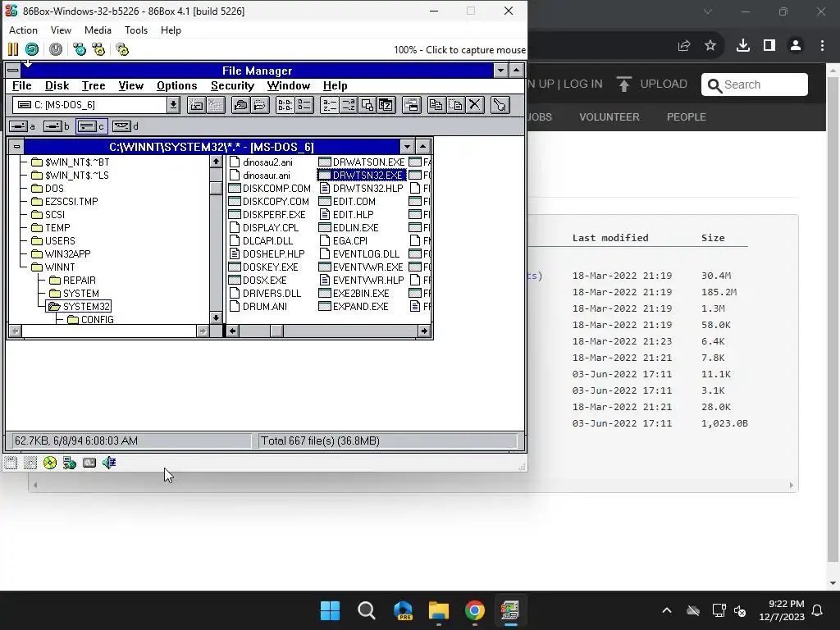Click the Move toolbar icon
Viewport: 840px width, 630px height.
(455, 105)
